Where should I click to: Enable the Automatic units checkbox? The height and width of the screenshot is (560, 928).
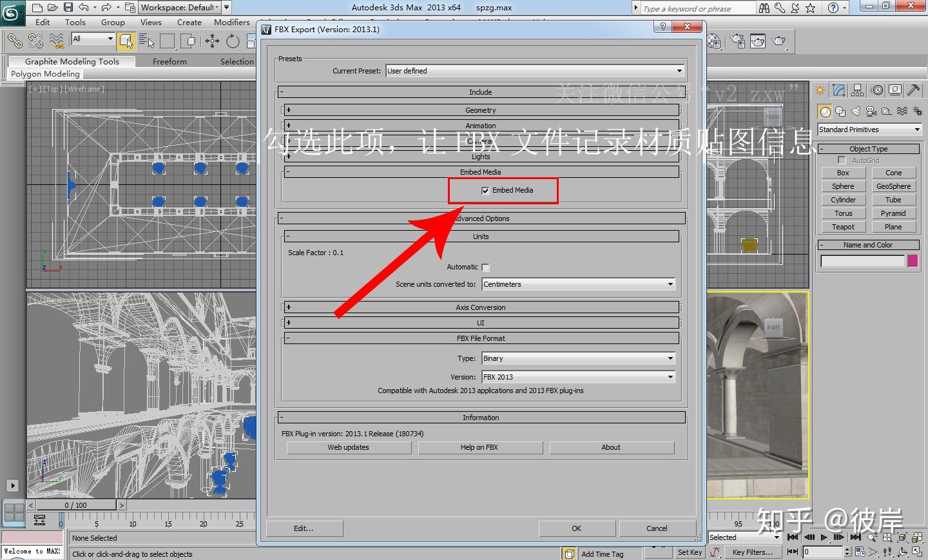pos(485,267)
